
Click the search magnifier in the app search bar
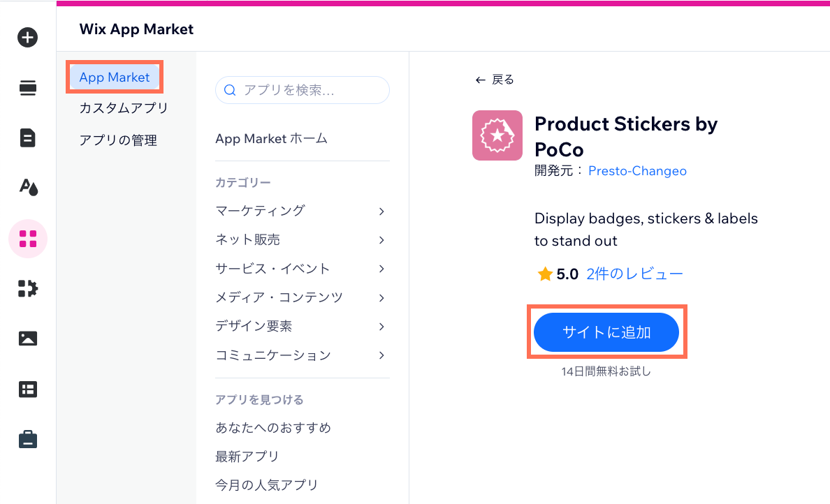230,90
